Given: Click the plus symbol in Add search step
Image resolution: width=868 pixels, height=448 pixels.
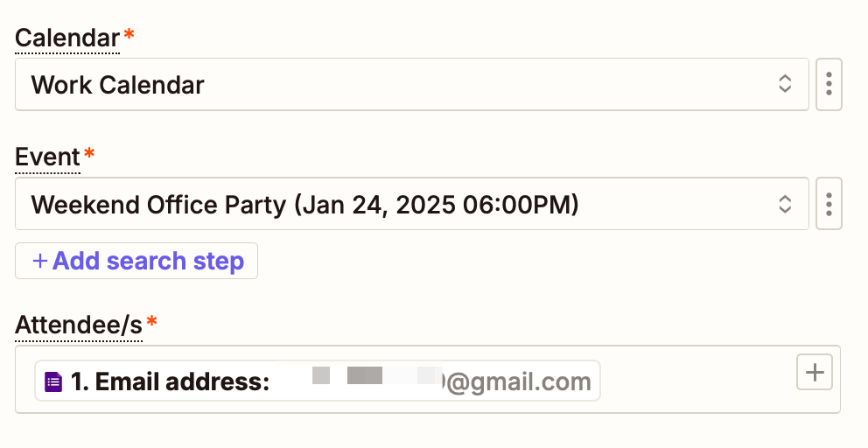Looking at the screenshot, I should tap(40, 261).
